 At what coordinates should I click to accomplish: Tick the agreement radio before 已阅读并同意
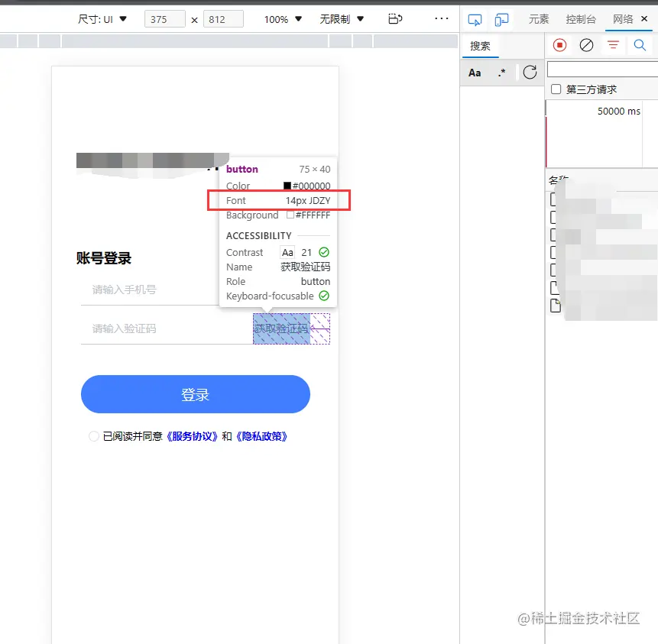[x=93, y=436]
